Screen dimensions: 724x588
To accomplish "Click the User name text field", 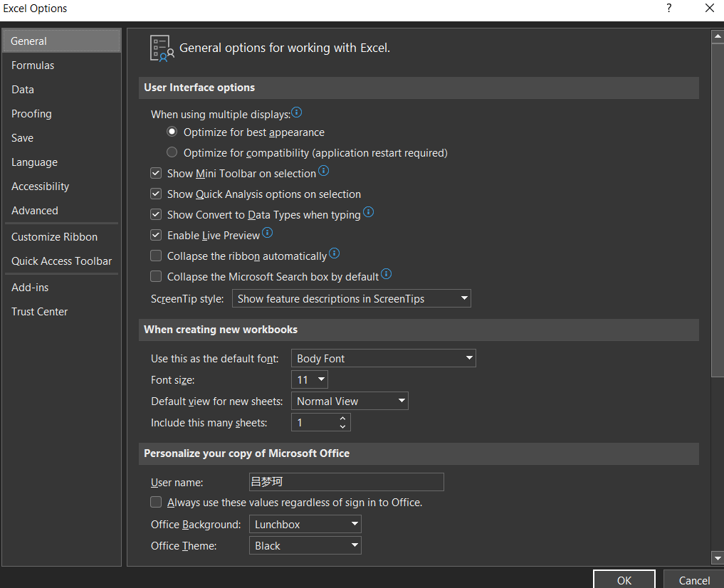I will tap(346, 482).
